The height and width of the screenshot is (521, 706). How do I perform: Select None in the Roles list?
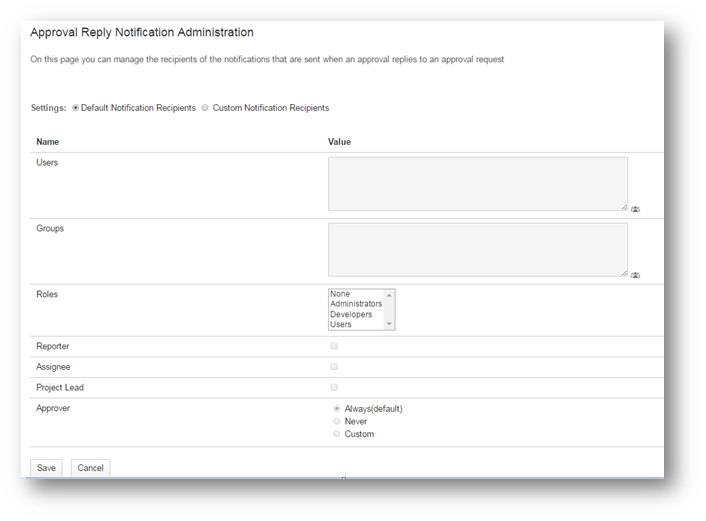[x=340, y=294]
